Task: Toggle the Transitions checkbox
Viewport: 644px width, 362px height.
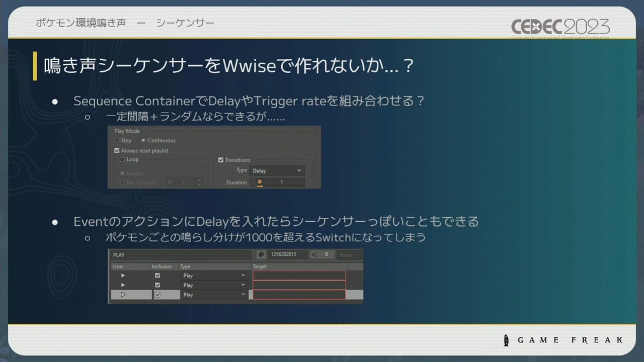Action: 220,160
